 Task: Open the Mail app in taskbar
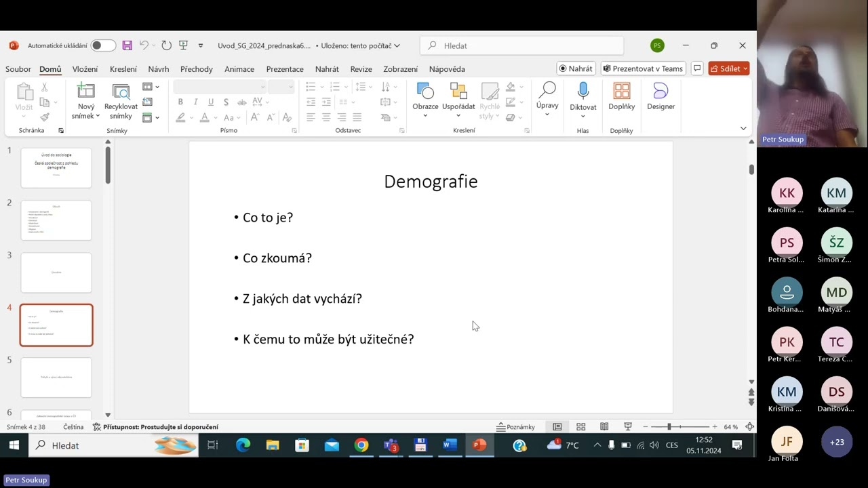click(x=332, y=445)
